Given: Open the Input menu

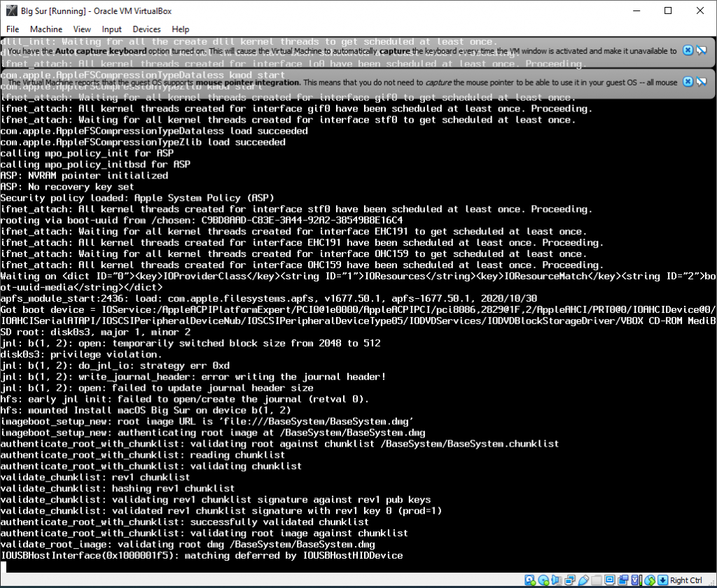Looking at the screenshot, I should click(111, 29).
